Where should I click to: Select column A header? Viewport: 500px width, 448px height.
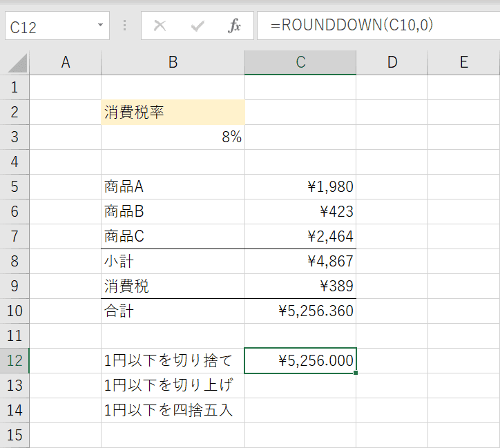[x=66, y=62]
